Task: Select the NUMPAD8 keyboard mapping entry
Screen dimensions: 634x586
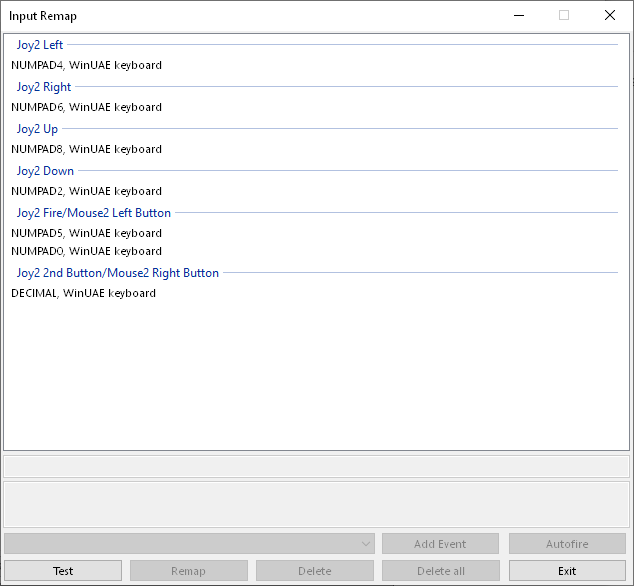Action: 86,149
